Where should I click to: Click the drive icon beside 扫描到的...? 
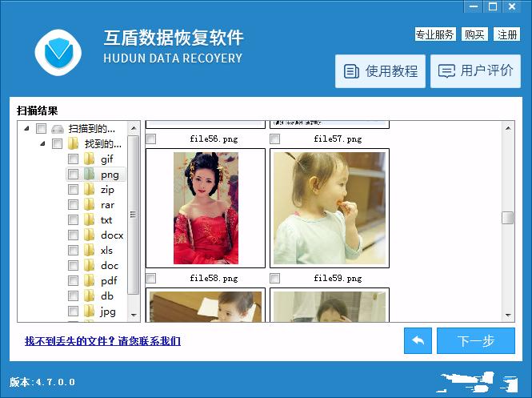(x=58, y=129)
